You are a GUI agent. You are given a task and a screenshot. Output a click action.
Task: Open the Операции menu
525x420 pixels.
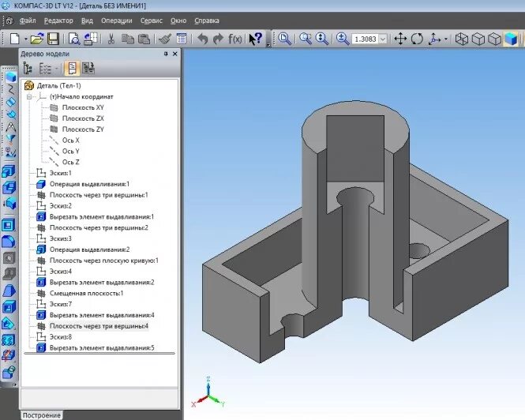[x=117, y=21]
